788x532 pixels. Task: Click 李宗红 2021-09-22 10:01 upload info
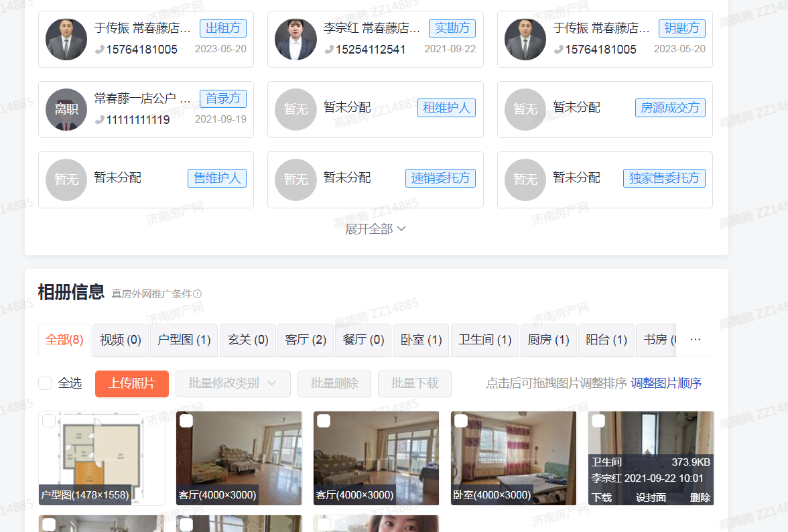tap(647, 478)
